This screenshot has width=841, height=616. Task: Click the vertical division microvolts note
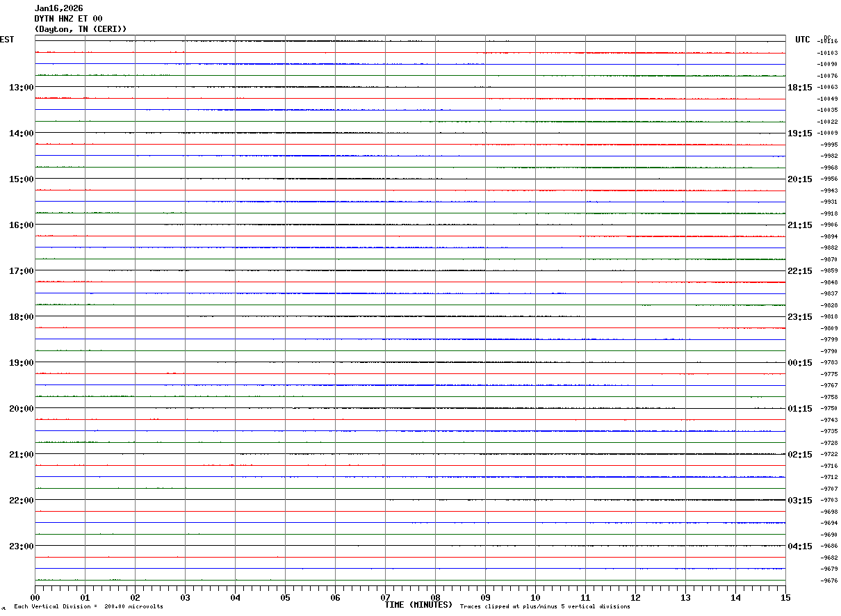[88, 607]
